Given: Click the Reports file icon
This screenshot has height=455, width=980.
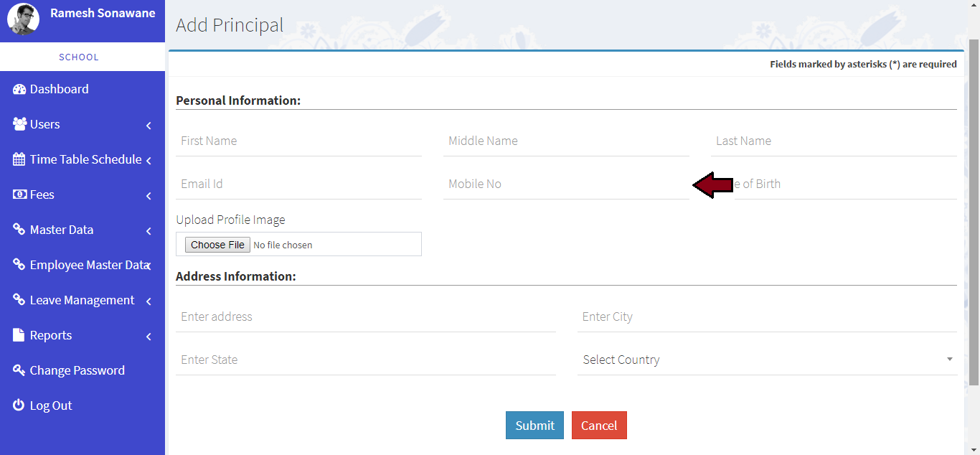Looking at the screenshot, I should [19, 335].
